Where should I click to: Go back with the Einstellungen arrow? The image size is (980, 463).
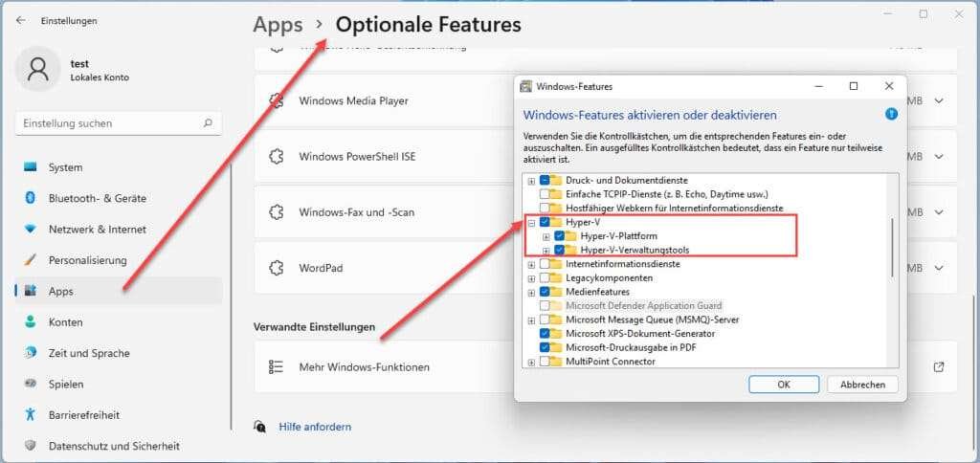[21, 21]
